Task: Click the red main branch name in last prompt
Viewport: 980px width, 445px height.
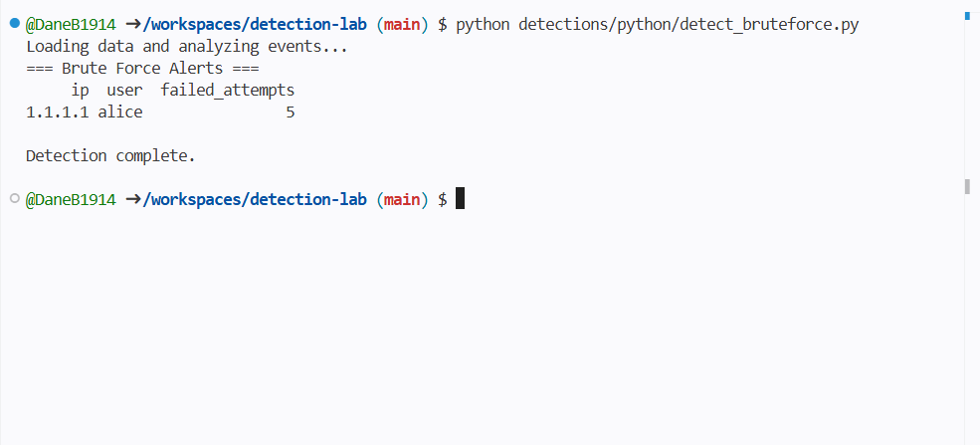Action: pos(402,199)
